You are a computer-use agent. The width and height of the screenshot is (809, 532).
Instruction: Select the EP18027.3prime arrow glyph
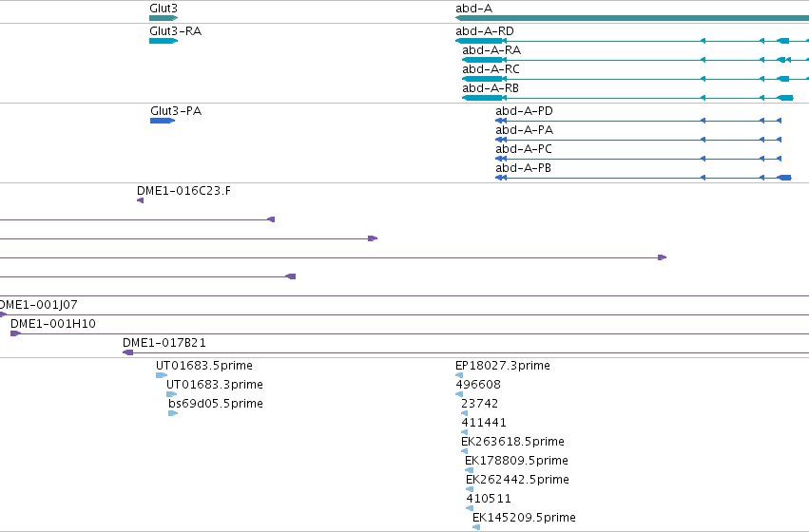(459, 375)
